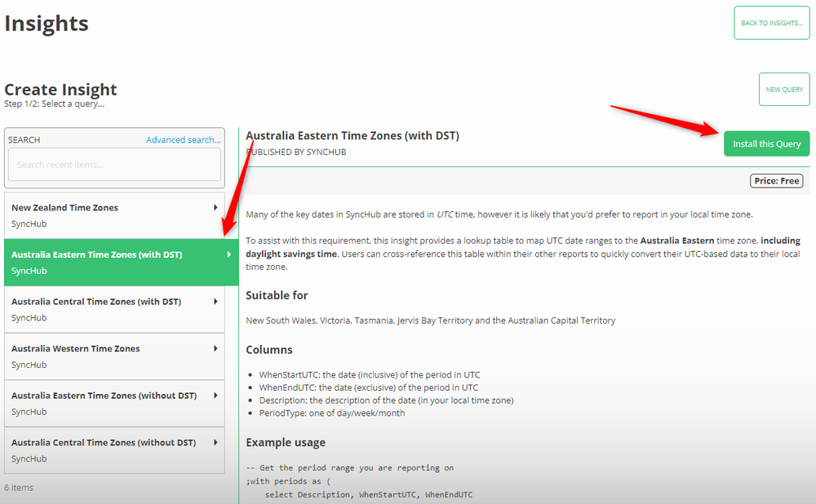This screenshot has width=816, height=504.
Task: Expand arrow for Australia Central (with DST)
Action: (215, 302)
